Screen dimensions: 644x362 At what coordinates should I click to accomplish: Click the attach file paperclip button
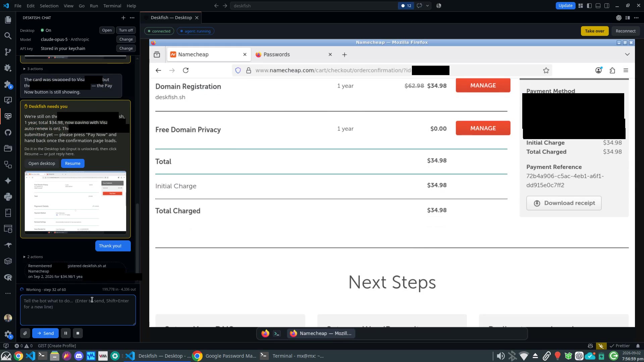click(25, 333)
